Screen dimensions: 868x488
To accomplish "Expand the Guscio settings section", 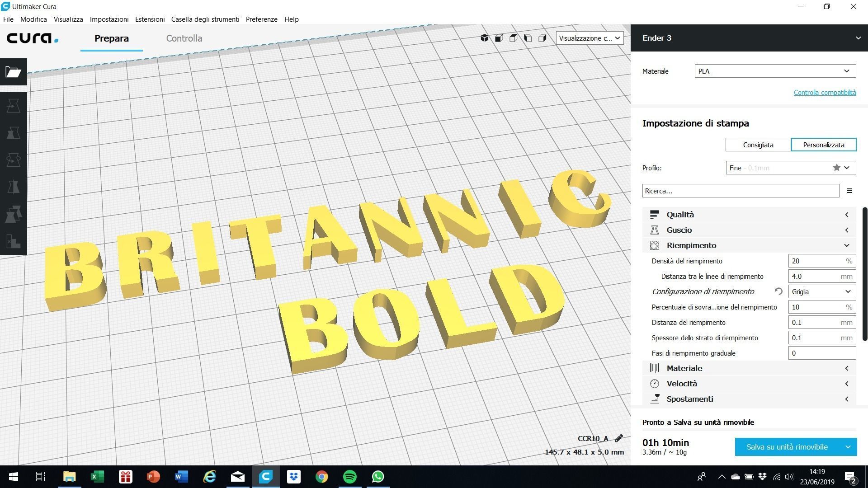I will (749, 230).
